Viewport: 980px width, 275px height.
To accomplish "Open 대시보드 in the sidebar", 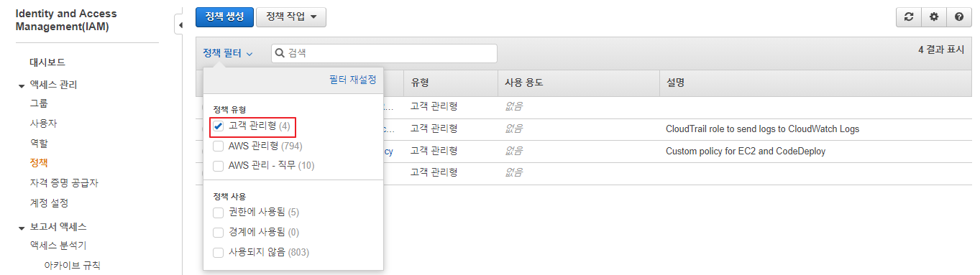I will [x=47, y=62].
